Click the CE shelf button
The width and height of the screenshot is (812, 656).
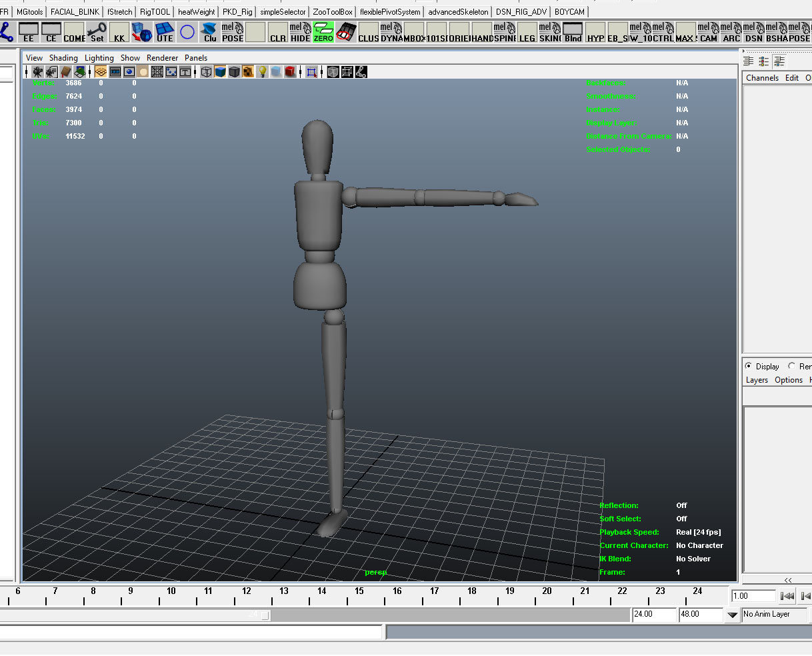click(x=51, y=32)
